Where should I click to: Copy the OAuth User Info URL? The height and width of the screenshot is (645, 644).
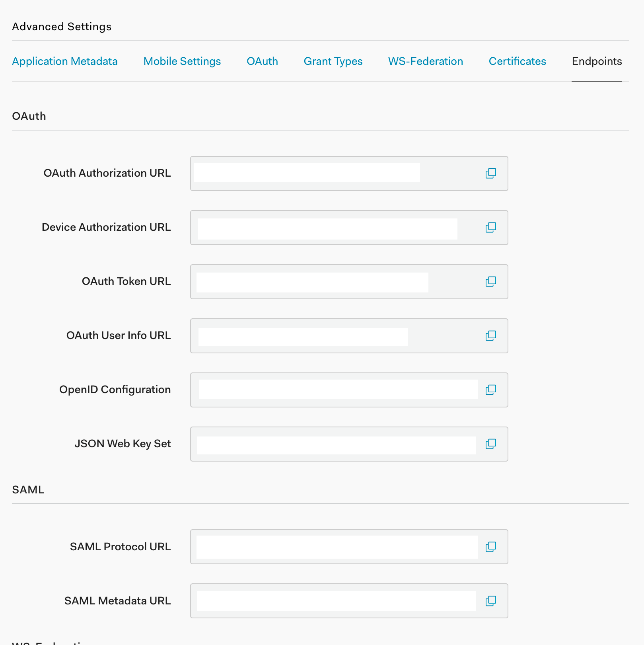491,335
